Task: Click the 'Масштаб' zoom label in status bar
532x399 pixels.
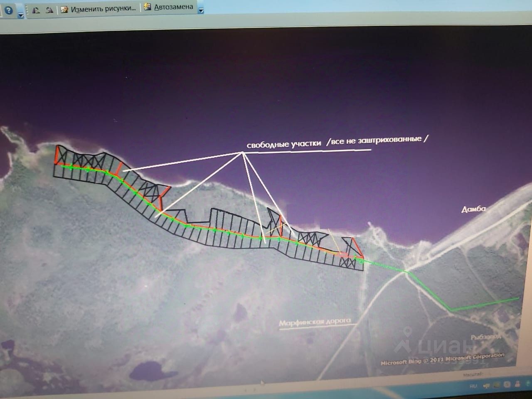Action: point(472,374)
